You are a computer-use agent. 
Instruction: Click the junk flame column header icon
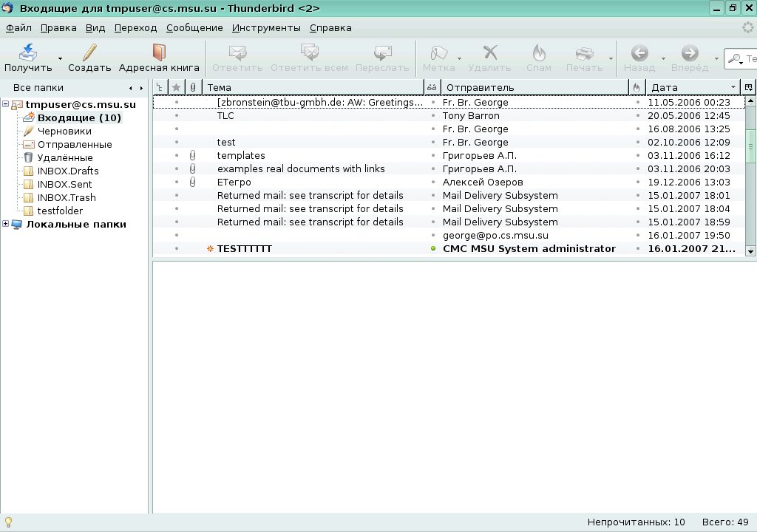point(636,87)
